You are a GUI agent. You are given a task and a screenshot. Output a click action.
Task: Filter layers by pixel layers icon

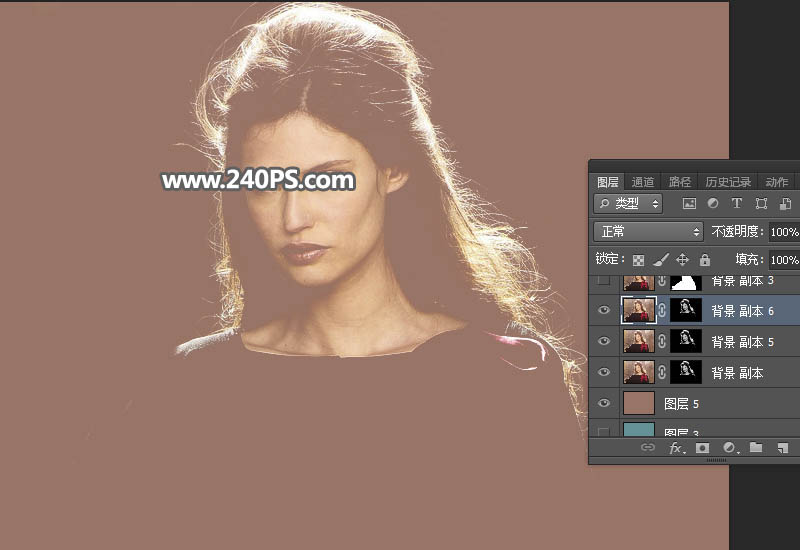point(689,204)
